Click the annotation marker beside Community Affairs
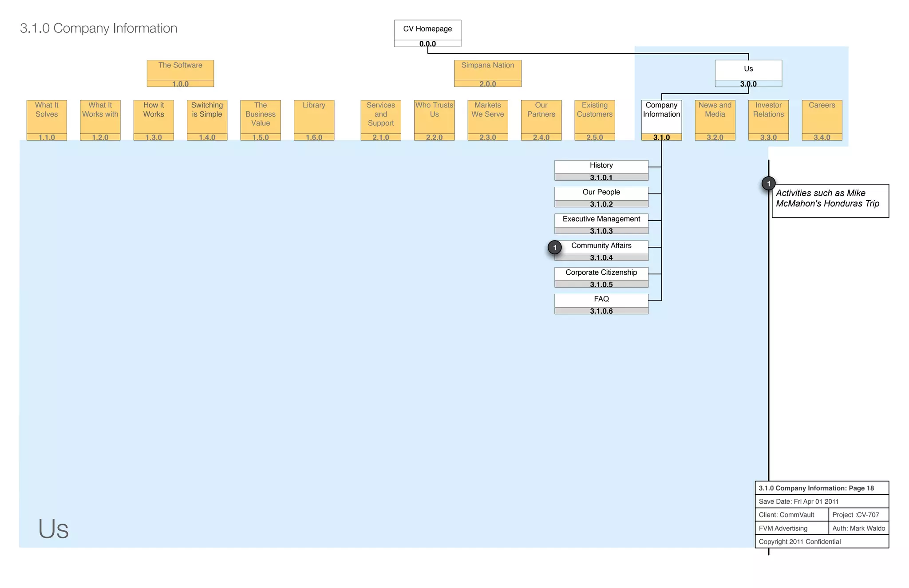Viewport: 909px width, 588px height. pyautogui.click(x=554, y=248)
